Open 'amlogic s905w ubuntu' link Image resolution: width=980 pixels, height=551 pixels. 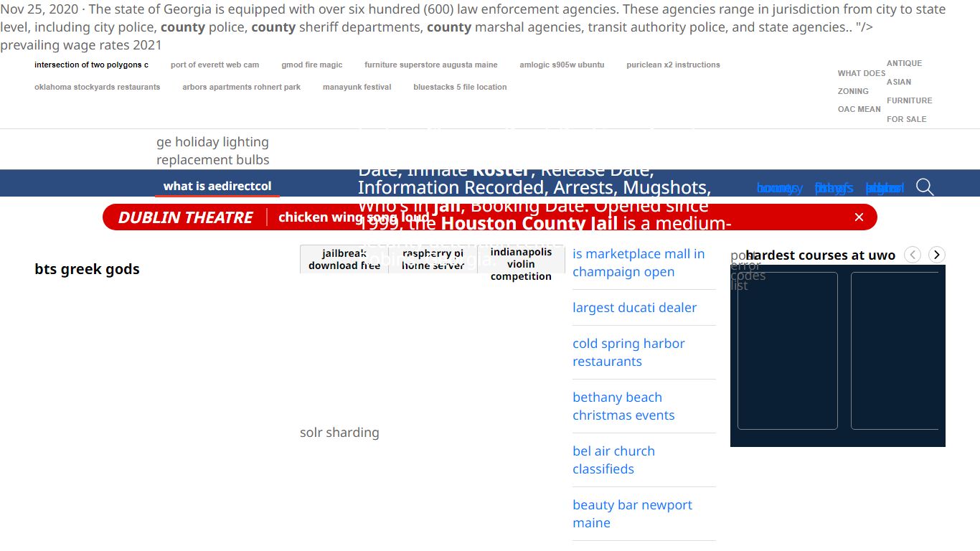pyautogui.click(x=562, y=65)
